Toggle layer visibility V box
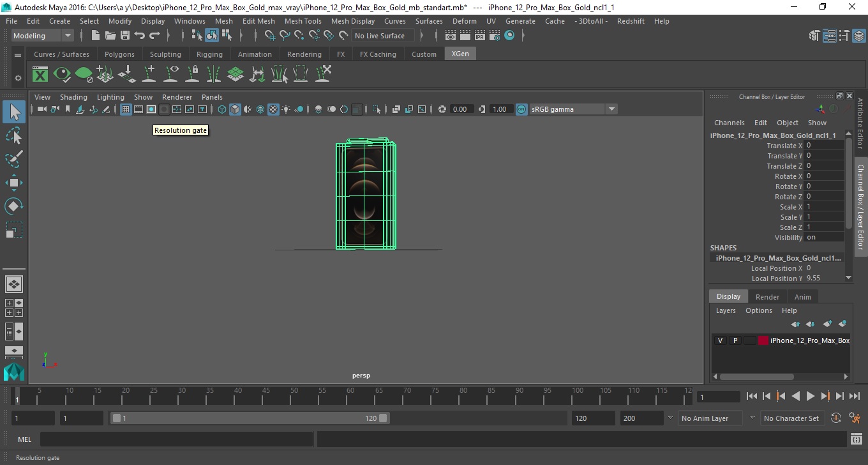The width and height of the screenshot is (868, 465). click(x=720, y=340)
